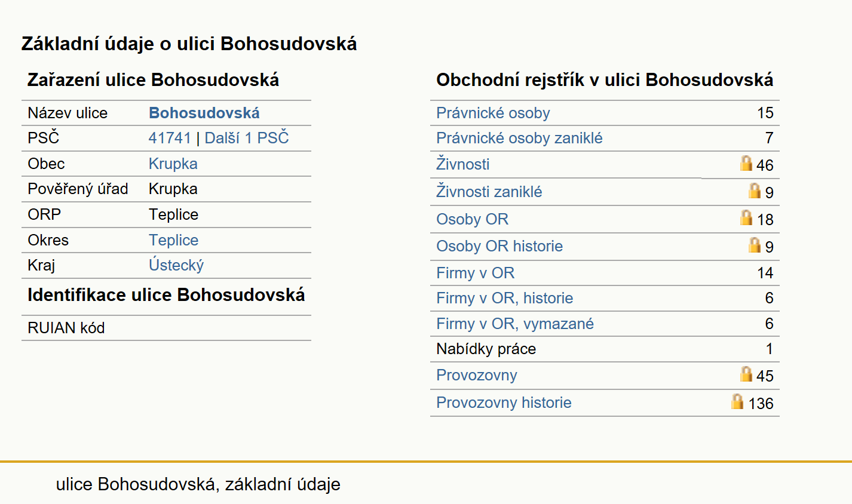Screen dimensions: 852x504
Task: Open the Osoby OR historie link
Action: [x=499, y=246]
